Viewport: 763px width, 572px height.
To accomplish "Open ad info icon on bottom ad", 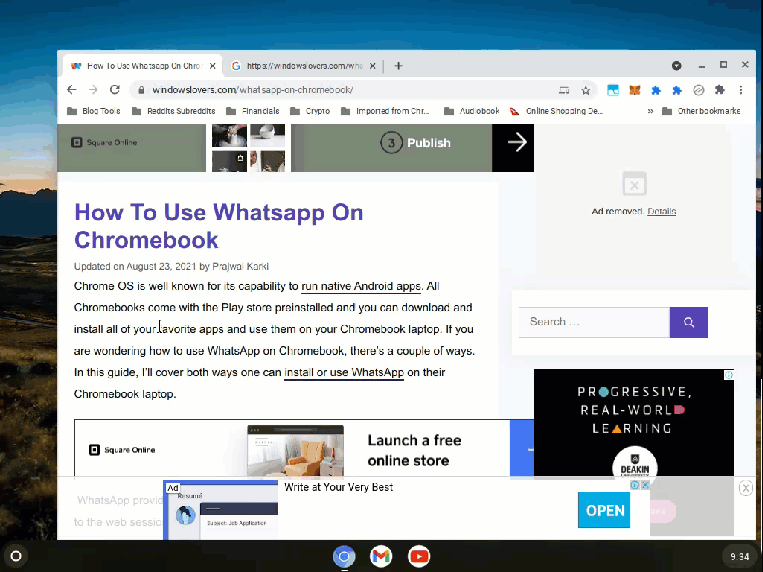I will (635, 485).
